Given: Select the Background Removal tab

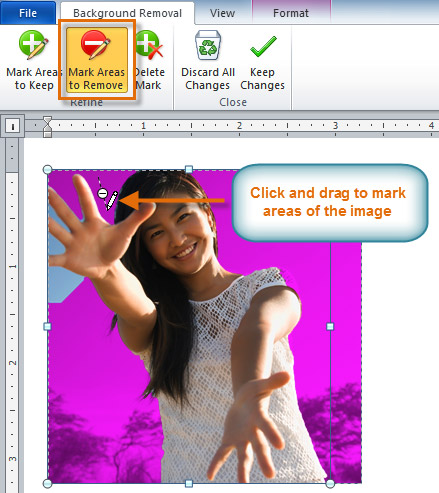Looking at the screenshot, I should [x=127, y=13].
